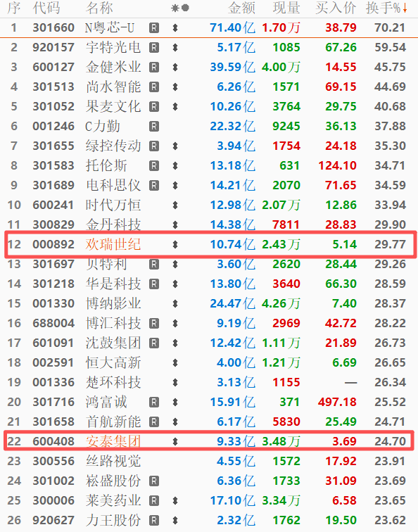Select stock code 301002
The image size is (418, 532).
pos(53,481)
